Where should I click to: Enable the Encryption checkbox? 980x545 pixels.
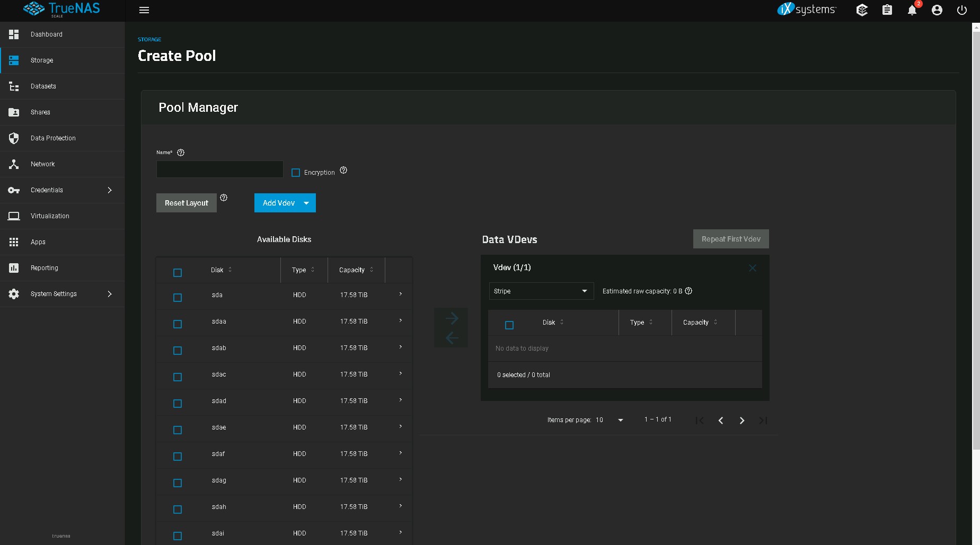click(x=296, y=173)
